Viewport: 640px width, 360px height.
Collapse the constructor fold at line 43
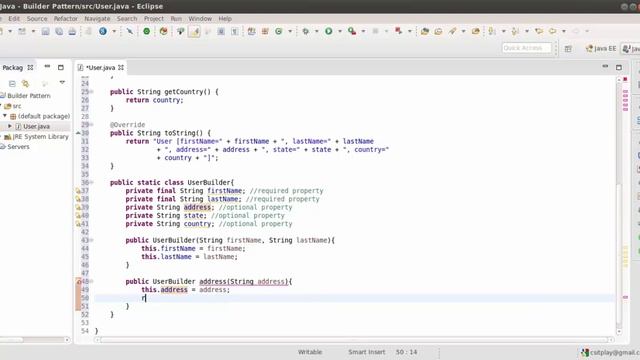[x=92, y=240]
